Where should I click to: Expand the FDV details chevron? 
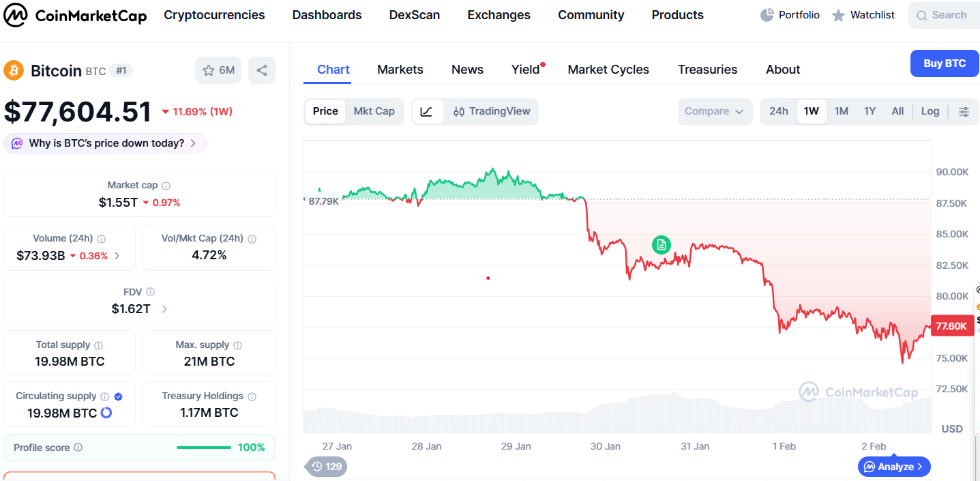pyautogui.click(x=163, y=308)
